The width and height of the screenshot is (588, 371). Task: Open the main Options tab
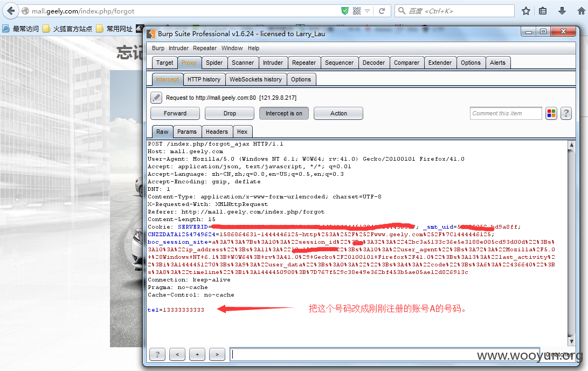[x=471, y=63]
